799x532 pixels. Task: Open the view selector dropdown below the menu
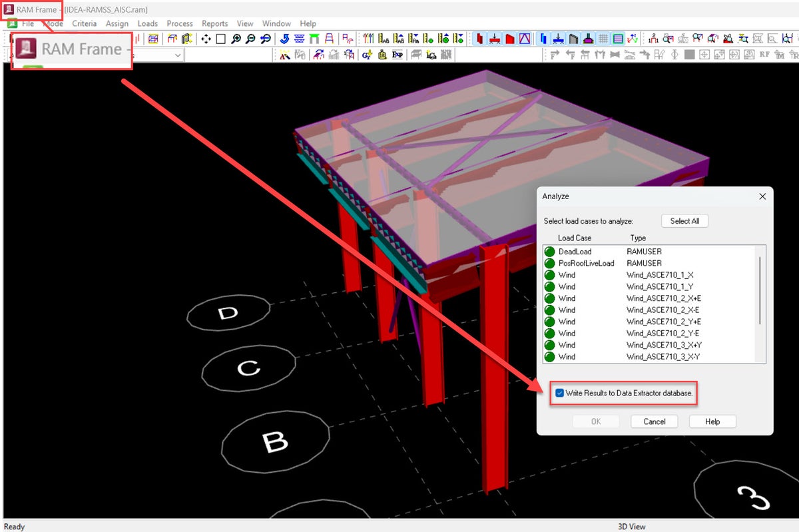176,55
